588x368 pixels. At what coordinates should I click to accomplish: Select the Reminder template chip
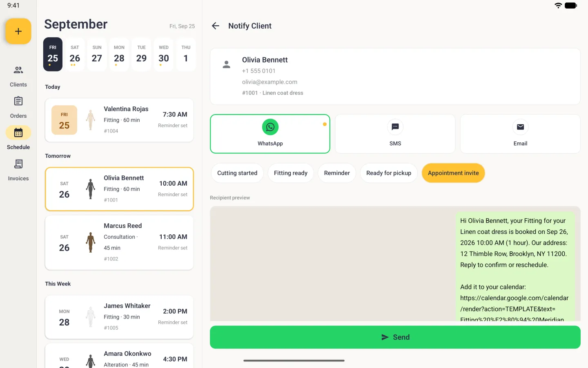point(337,173)
